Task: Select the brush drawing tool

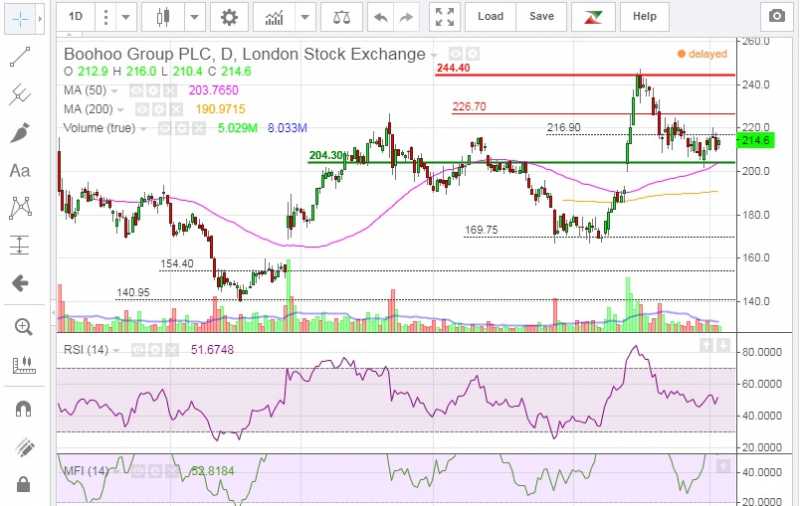Action: pyautogui.click(x=20, y=133)
